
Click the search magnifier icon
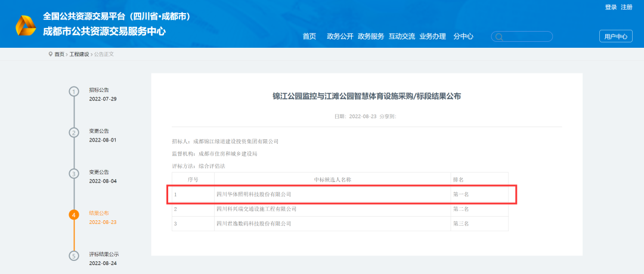499,37
